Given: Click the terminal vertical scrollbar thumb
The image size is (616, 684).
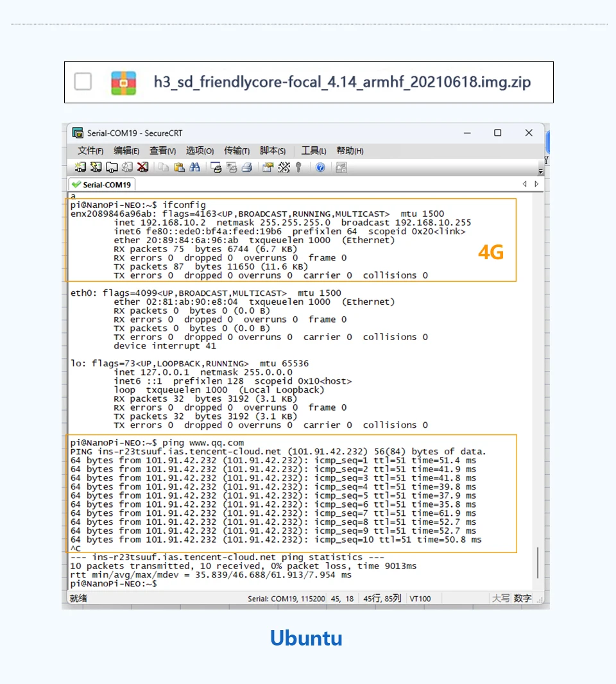Looking at the screenshot, I should point(538,562).
